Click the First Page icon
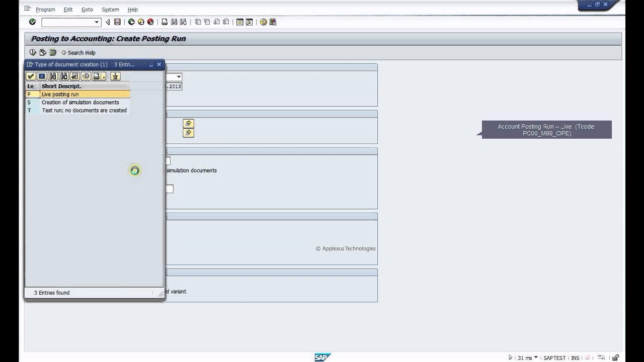The width and height of the screenshot is (644, 362). click(198, 22)
